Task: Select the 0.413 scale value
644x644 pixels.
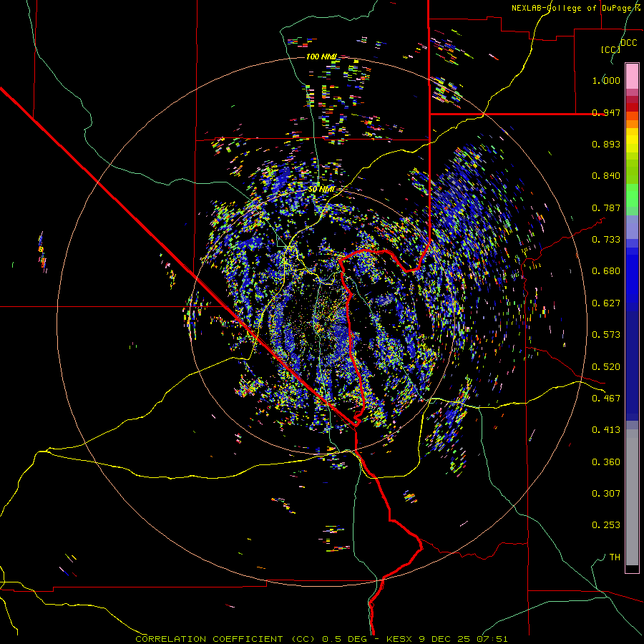Action: click(606, 430)
